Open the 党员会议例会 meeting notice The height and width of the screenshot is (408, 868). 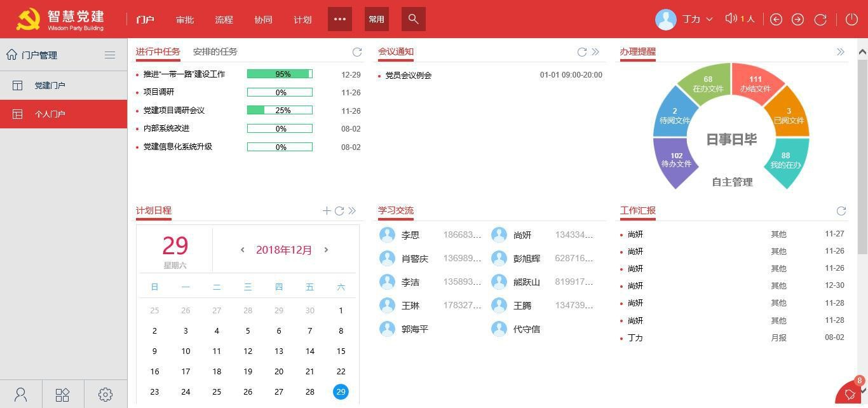point(409,75)
